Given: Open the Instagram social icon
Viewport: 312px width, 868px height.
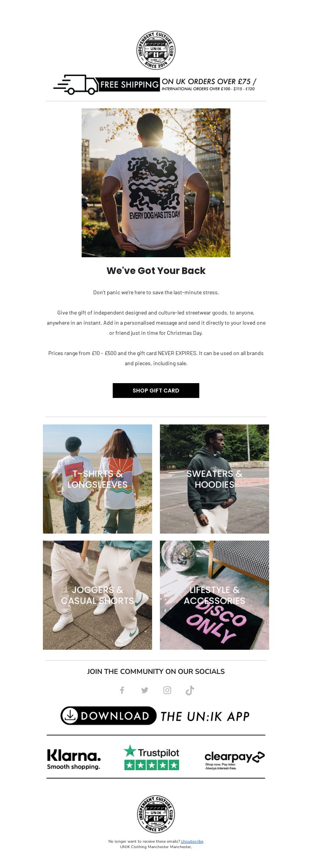Looking at the screenshot, I should pyautogui.click(x=167, y=690).
